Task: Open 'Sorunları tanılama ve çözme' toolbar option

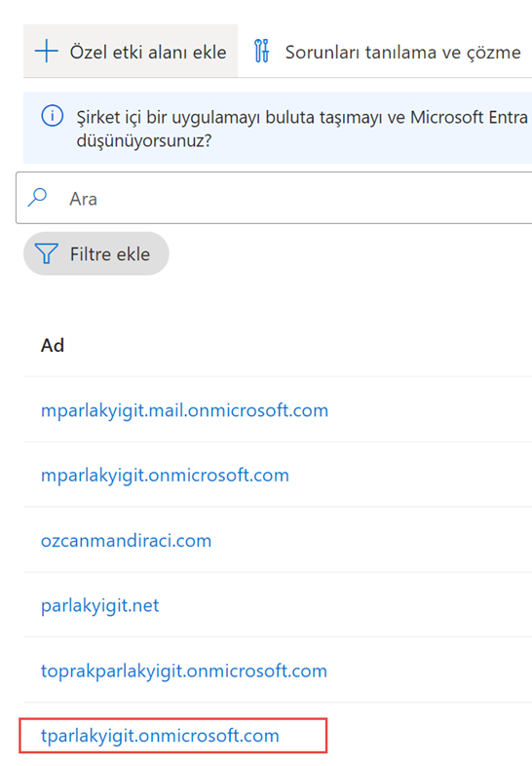Action: tap(388, 52)
